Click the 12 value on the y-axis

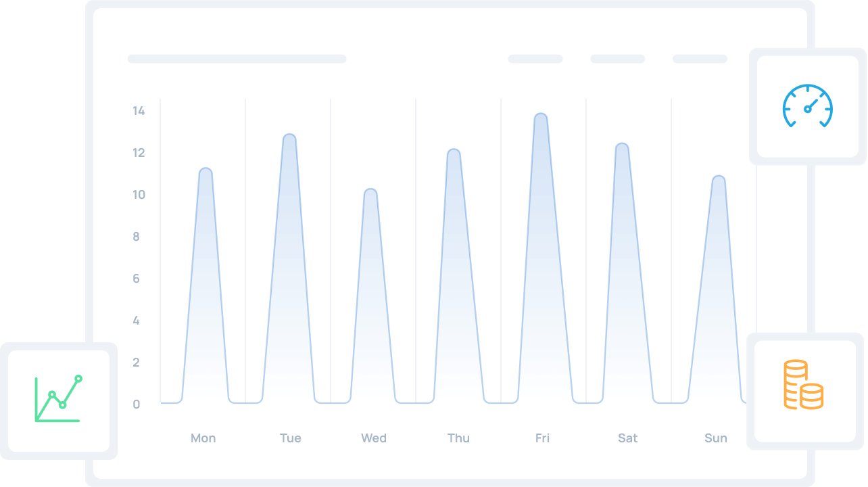(x=139, y=153)
